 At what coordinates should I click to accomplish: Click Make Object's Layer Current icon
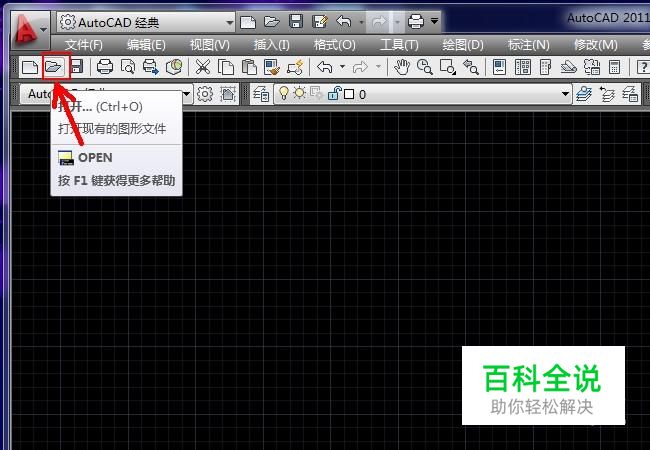[584, 94]
